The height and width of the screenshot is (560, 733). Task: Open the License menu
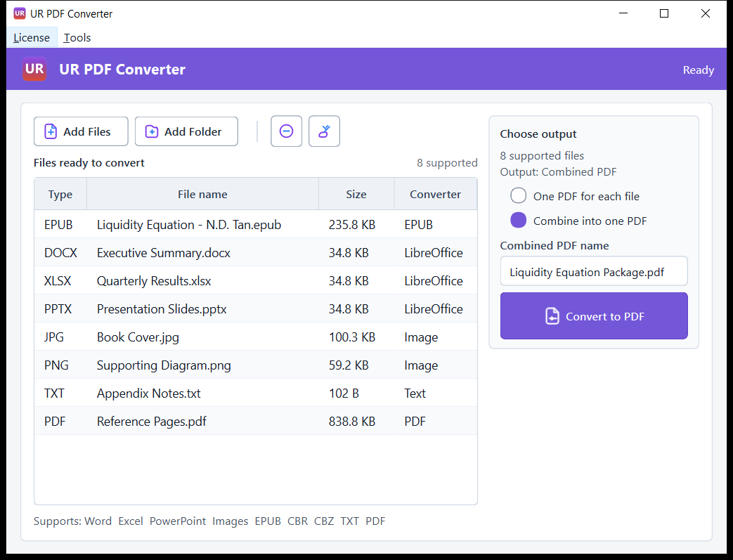coord(32,37)
